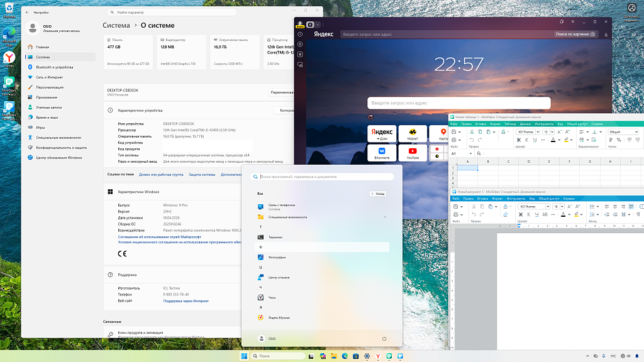This screenshot has width=644, height=362.
Task: Open the VKontakte tile in Yandex browser
Action: click(382, 153)
